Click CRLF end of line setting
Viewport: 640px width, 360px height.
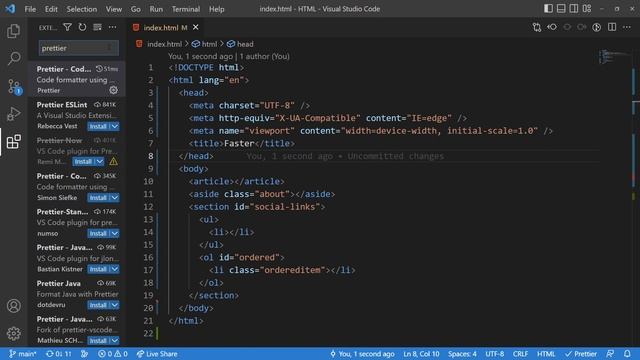[520, 354]
